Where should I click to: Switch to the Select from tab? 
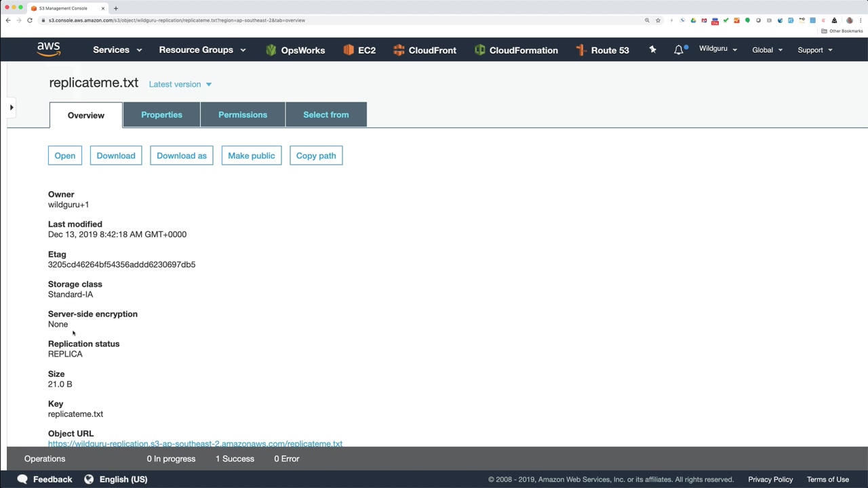[326, 115]
